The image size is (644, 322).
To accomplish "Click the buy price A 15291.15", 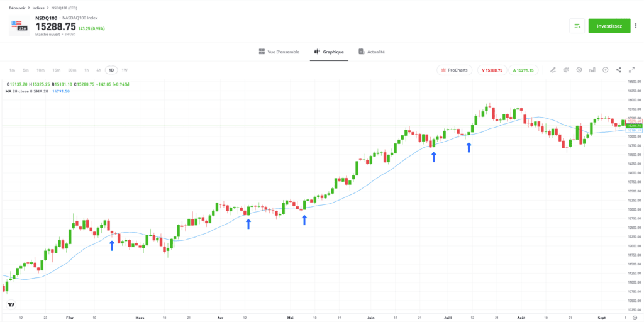I will coord(523,70).
